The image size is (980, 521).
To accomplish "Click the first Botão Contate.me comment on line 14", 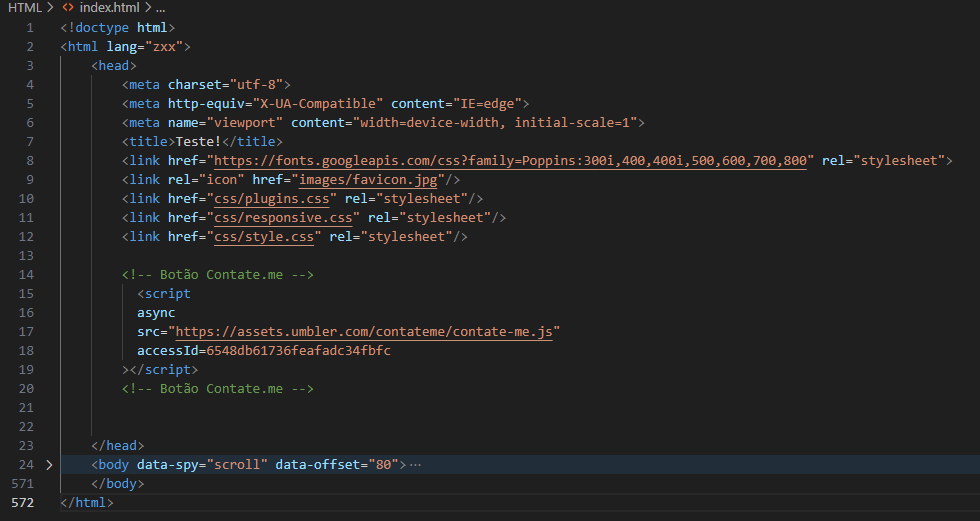I will point(218,275).
